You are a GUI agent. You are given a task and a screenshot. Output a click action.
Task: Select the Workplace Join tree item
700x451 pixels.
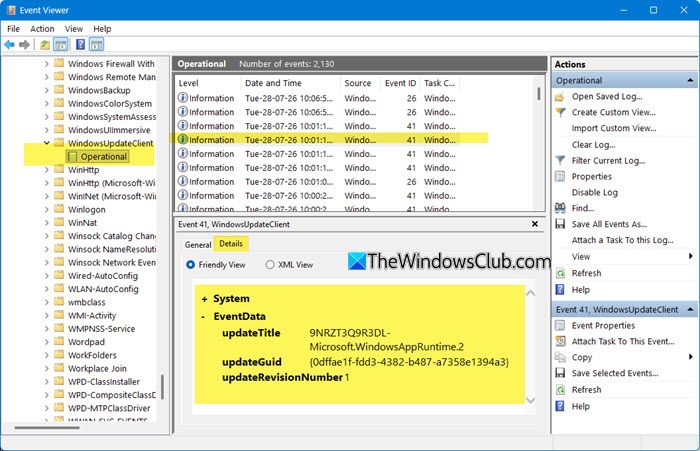point(97,368)
